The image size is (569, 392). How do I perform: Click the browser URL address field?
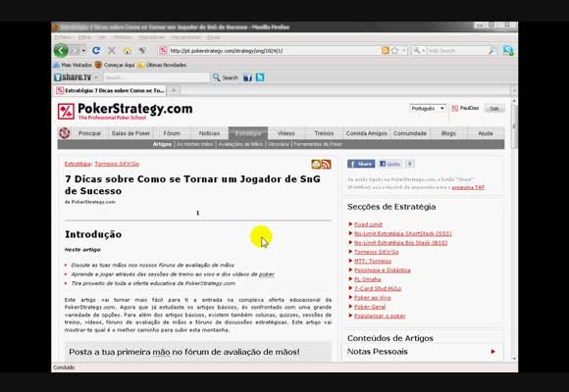point(274,51)
